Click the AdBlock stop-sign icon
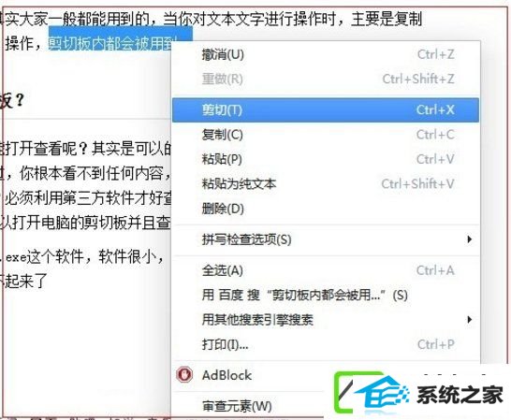Screen dimensions: 511x420 [184, 375]
